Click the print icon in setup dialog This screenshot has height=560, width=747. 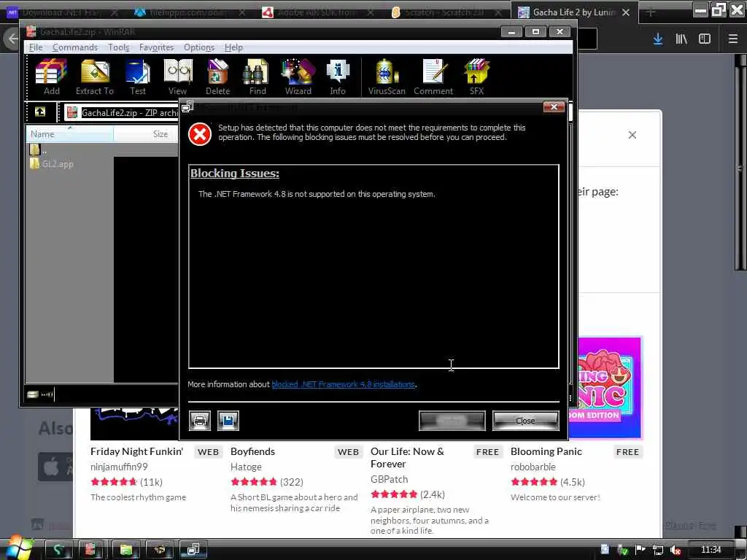click(200, 421)
